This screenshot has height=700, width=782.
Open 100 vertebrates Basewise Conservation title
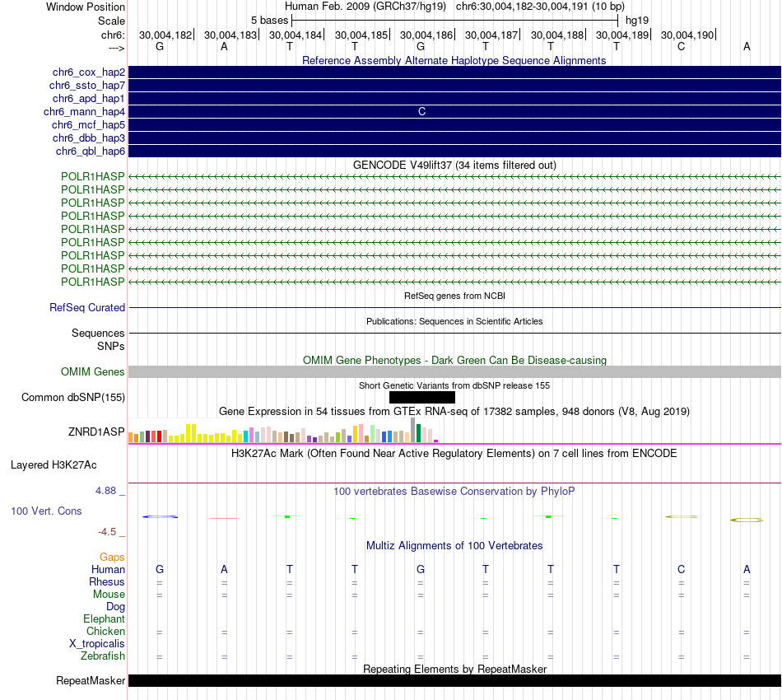click(x=454, y=492)
